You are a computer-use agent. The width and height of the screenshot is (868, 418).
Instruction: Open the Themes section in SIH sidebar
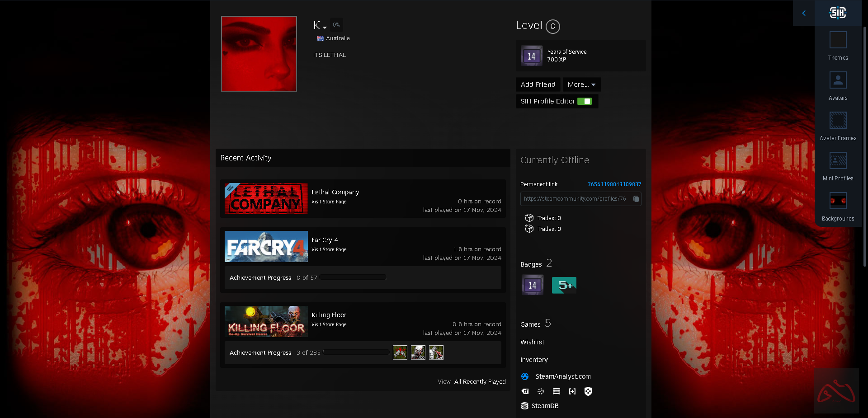pos(838,45)
